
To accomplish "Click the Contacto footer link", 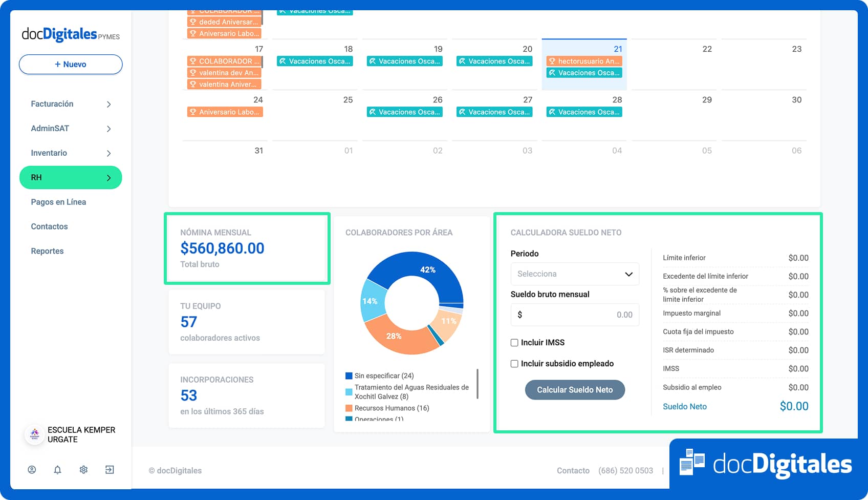I will [573, 470].
